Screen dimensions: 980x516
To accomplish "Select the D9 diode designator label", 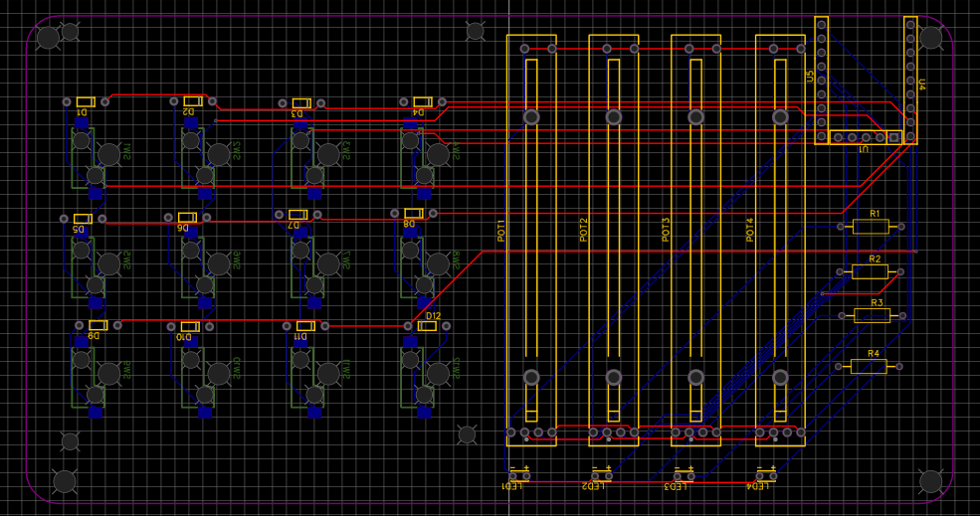I will pos(94,335).
